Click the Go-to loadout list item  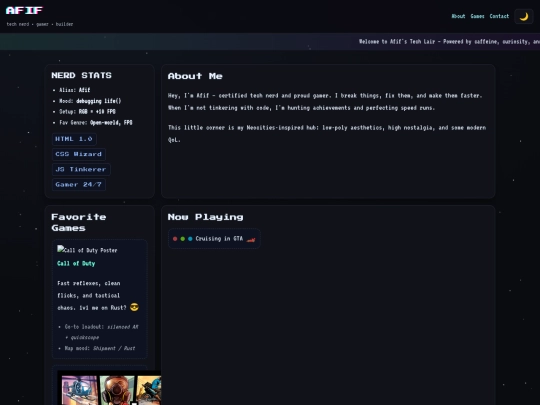[x=102, y=332]
